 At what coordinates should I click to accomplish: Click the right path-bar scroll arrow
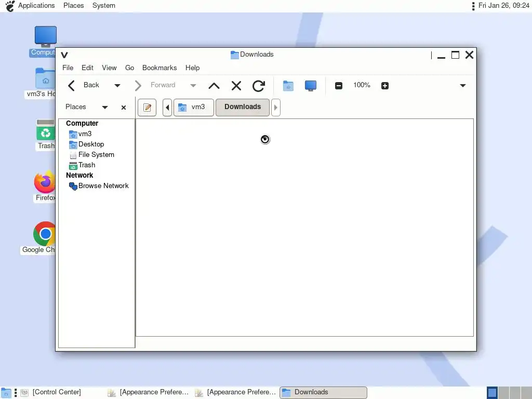(x=275, y=108)
